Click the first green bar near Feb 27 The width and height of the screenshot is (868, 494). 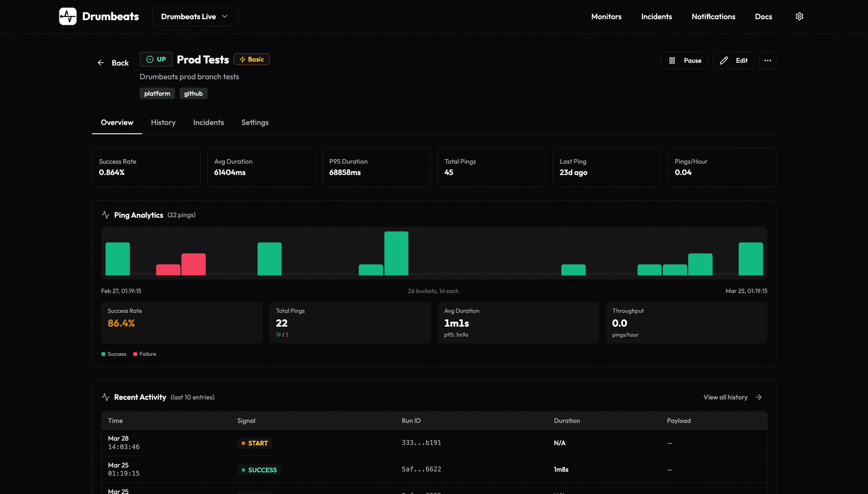click(117, 259)
